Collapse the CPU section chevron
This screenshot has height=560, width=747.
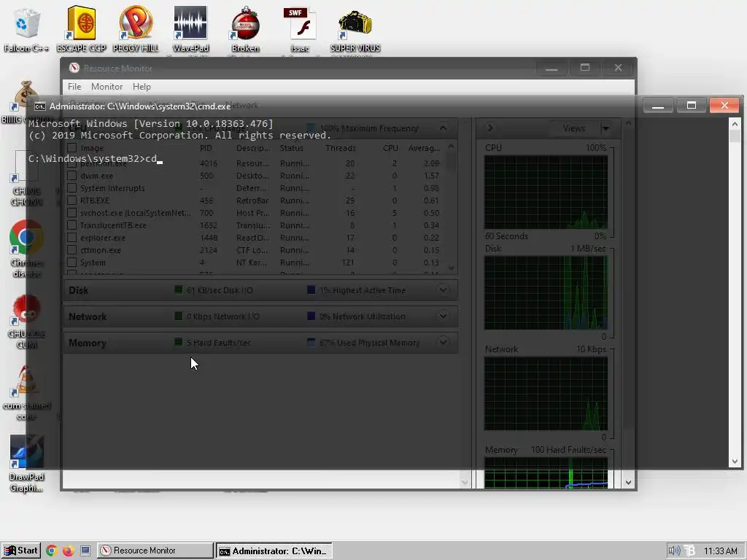coord(443,128)
